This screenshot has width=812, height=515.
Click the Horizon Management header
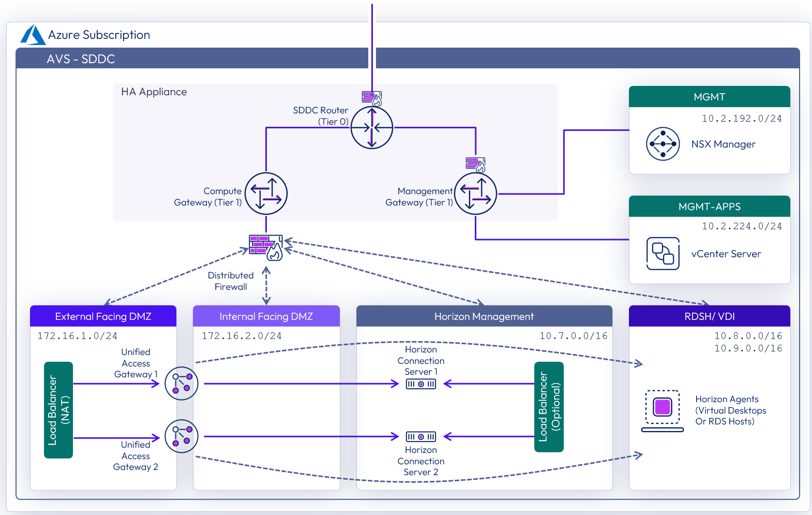tap(484, 316)
